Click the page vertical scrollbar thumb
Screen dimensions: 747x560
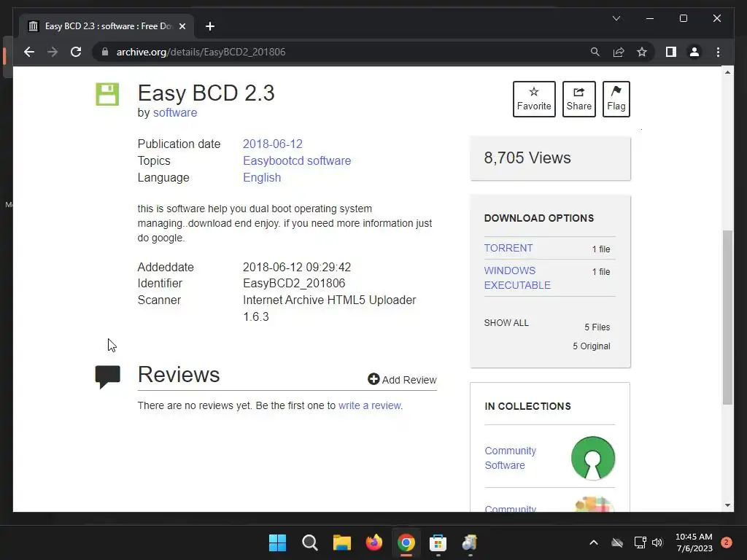click(x=727, y=317)
